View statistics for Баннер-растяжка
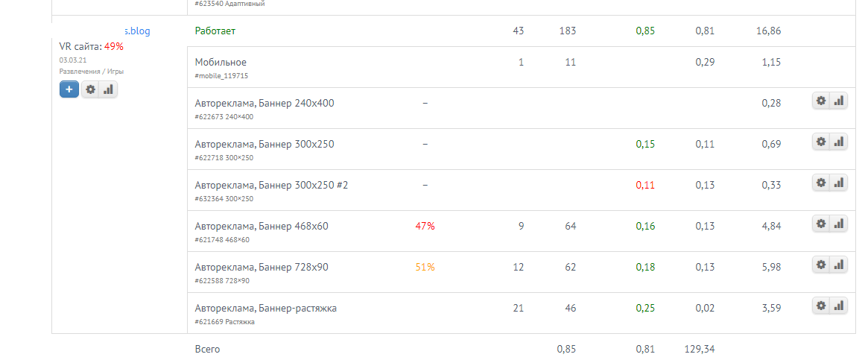This screenshot has width=868, height=360. pyautogui.click(x=838, y=306)
